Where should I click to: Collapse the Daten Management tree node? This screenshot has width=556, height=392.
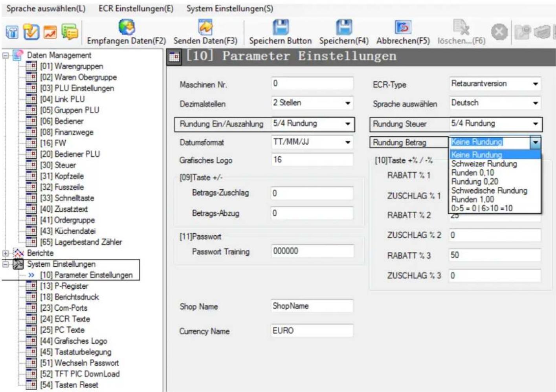click(6, 55)
